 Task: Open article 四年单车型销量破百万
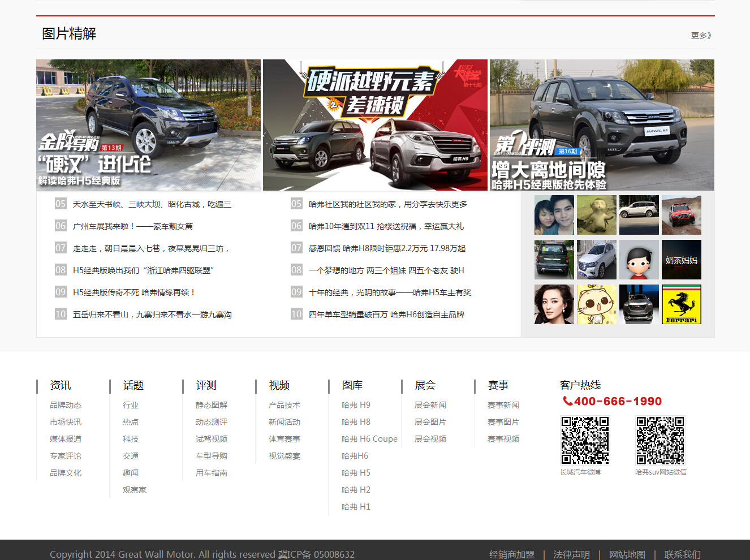386,315
